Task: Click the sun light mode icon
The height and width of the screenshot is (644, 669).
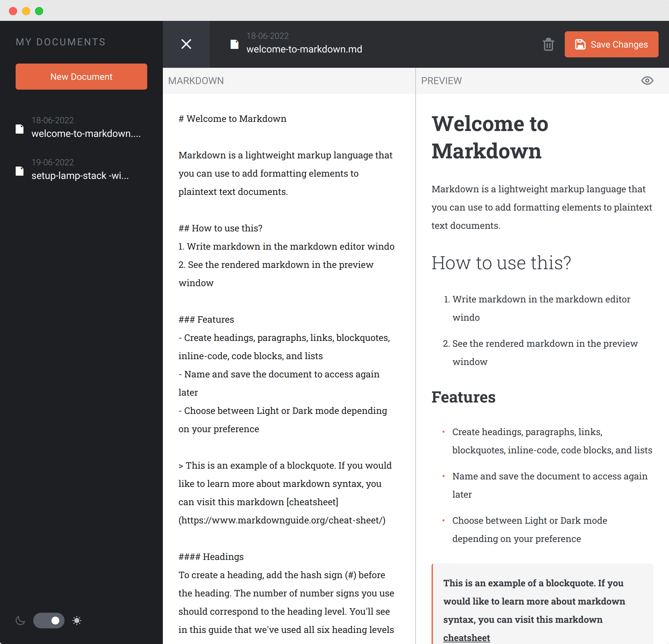Action: pyautogui.click(x=77, y=621)
